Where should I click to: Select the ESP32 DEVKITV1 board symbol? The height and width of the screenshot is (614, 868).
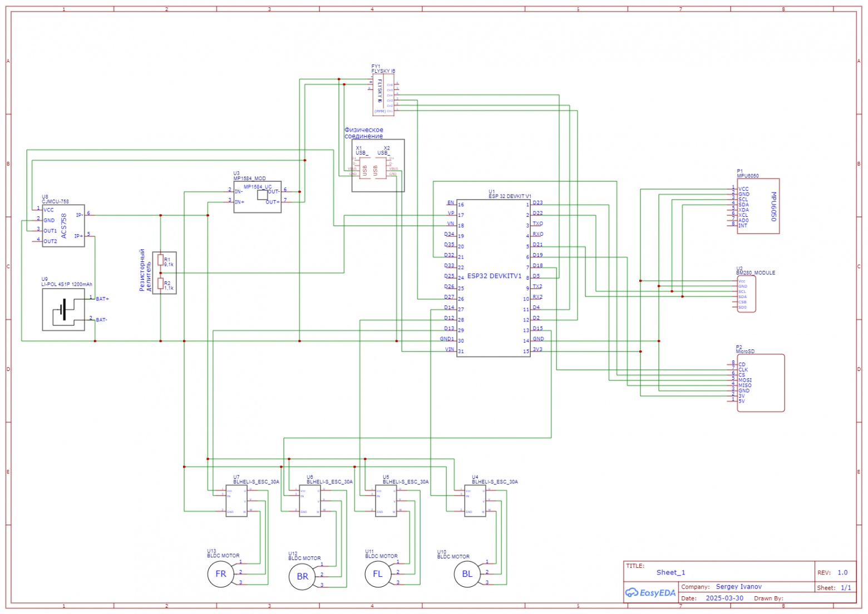pyautogui.click(x=494, y=278)
